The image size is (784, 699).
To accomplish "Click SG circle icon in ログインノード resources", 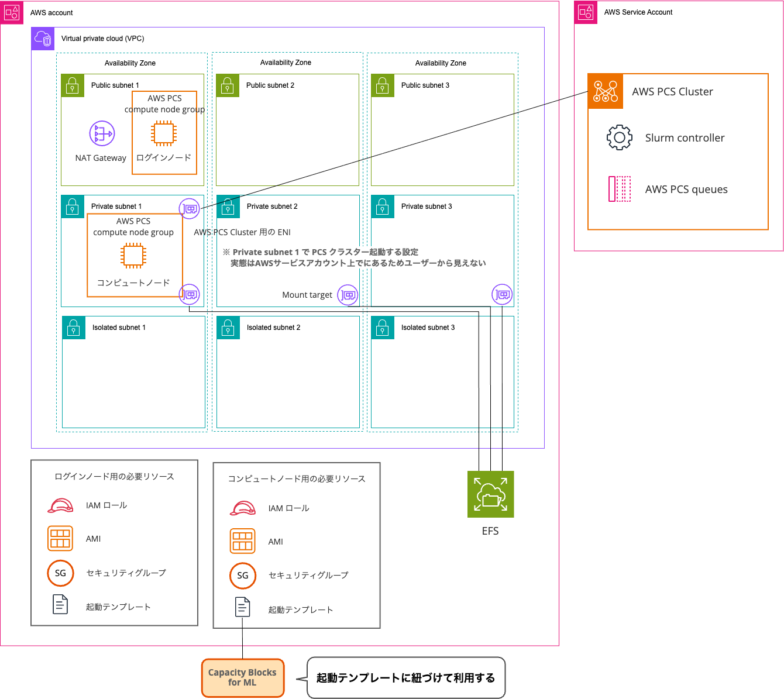I will [60, 573].
